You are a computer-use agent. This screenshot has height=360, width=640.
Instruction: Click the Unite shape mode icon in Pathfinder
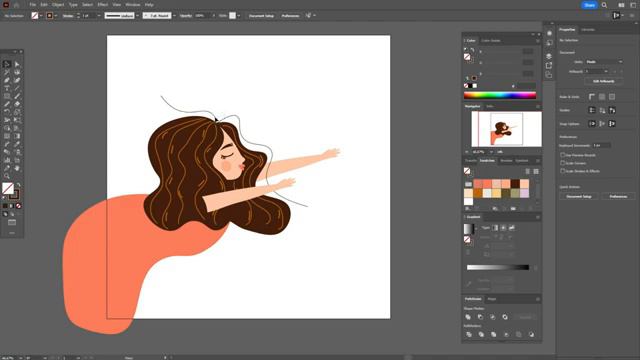(468, 317)
